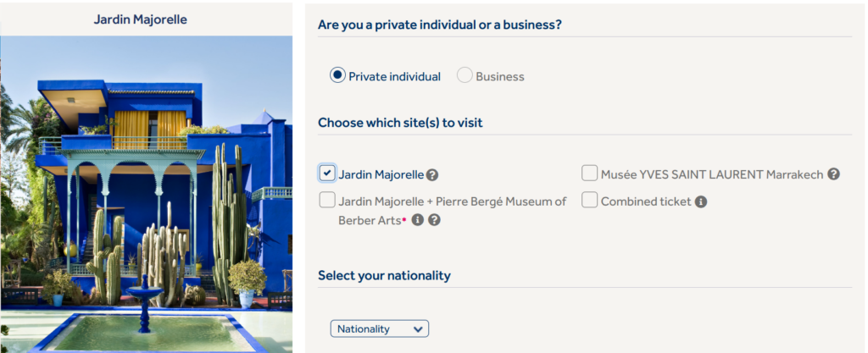Click the Jardin Majorelle villa photo
Viewport: 868px width, 353px height.
pos(146,195)
